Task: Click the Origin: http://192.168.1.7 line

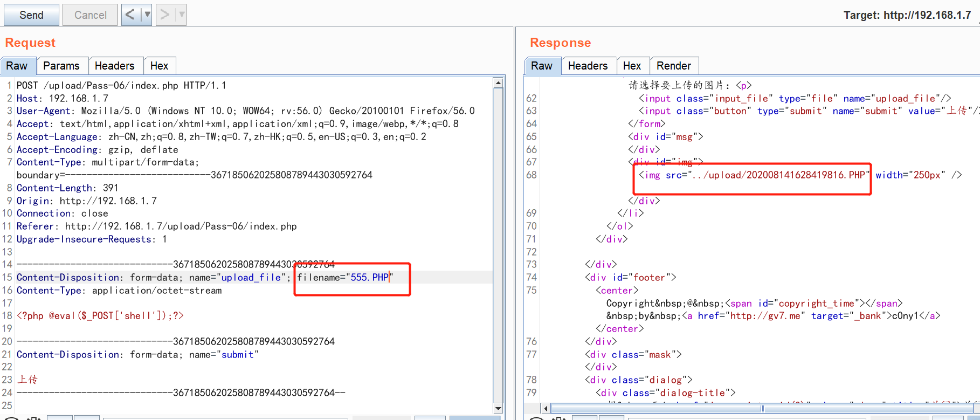Action: pos(87,201)
